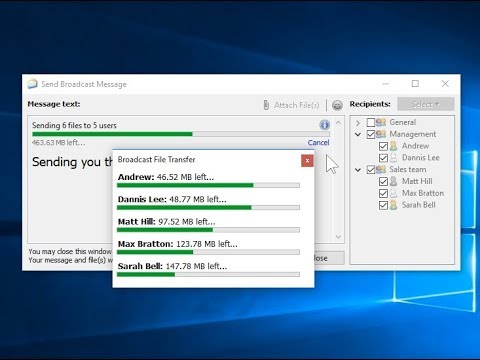Viewport: 480px width, 360px height.
Task: Open the Select recipients dropdown
Action: (426, 104)
